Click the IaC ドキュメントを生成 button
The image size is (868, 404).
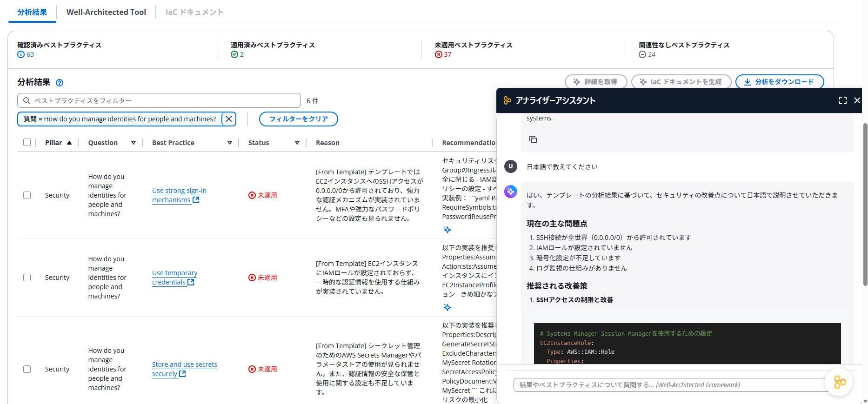click(x=681, y=82)
